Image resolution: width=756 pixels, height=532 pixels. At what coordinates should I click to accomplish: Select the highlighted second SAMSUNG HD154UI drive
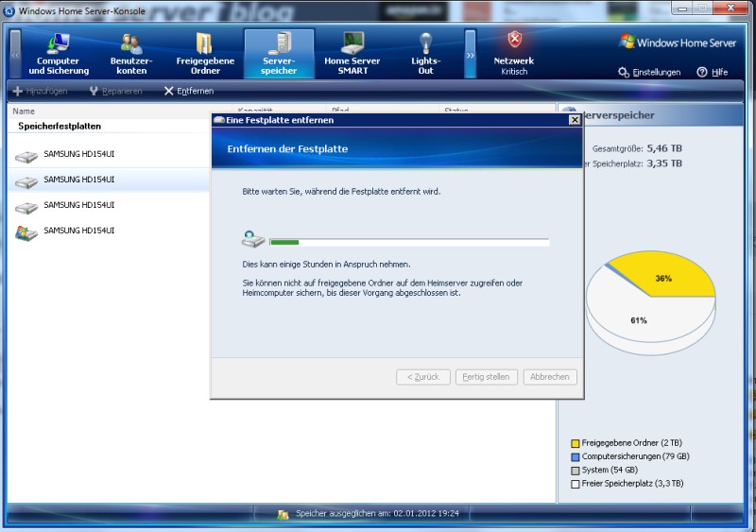point(109,180)
